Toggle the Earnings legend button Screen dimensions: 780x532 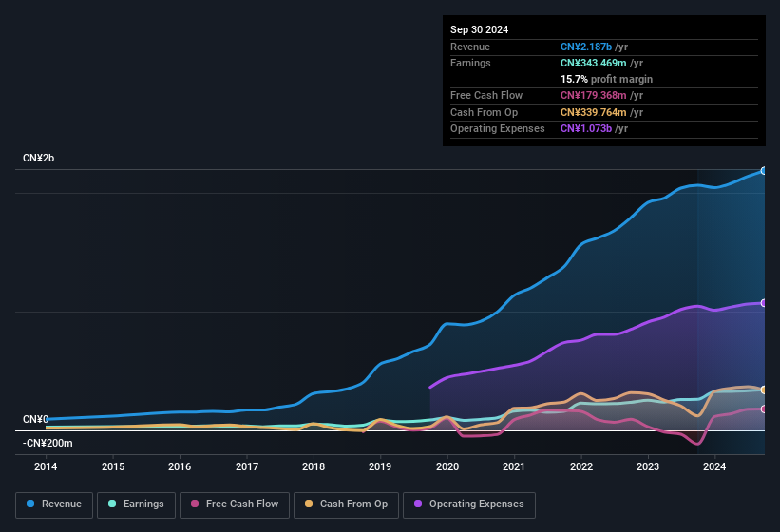point(136,504)
